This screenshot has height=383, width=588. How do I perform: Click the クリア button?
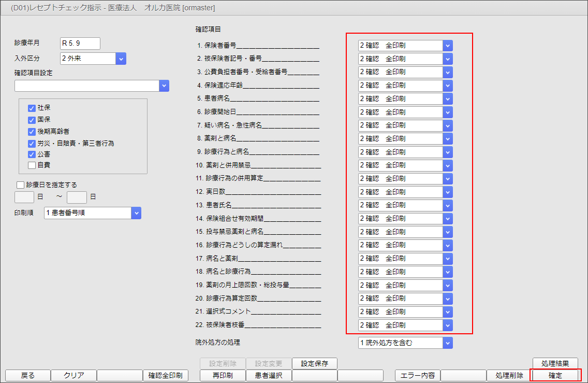(x=73, y=376)
